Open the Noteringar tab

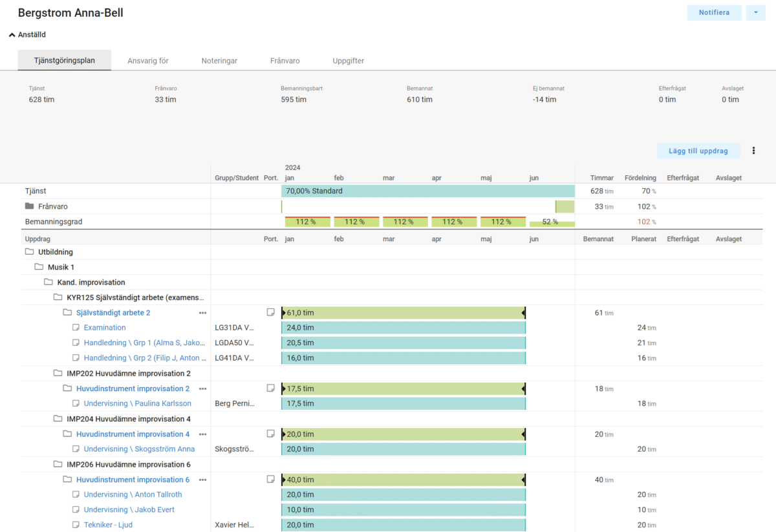[219, 61]
